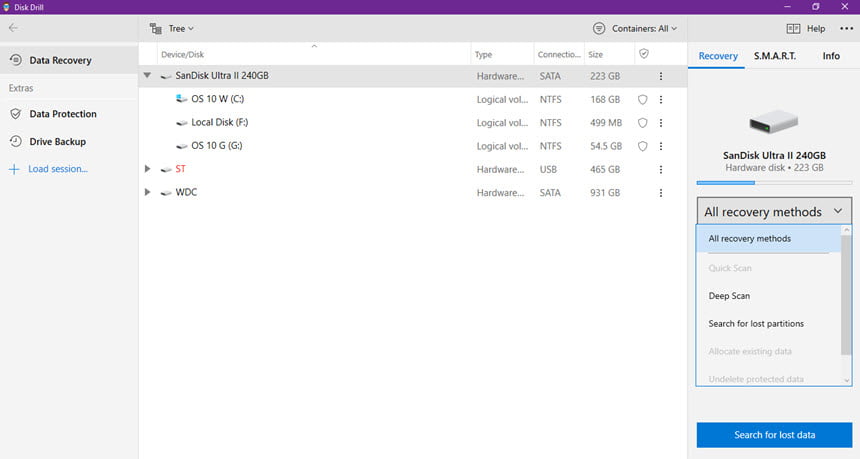Click the Disk Drill app icon in title bar

(7, 7)
